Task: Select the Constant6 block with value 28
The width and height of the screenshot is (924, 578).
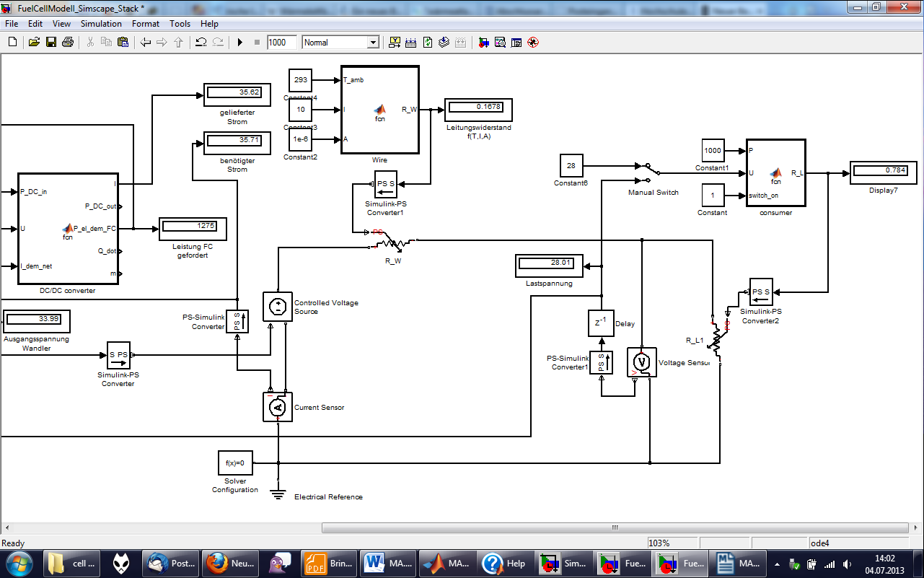Action: [571, 166]
